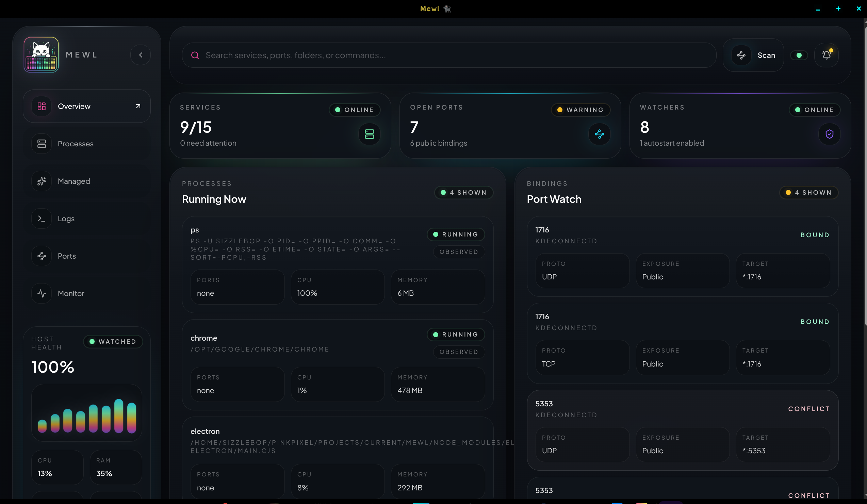This screenshot has height=504, width=867.
Task: Click the WARNING badge on Open Ports
Action: [580, 110]
